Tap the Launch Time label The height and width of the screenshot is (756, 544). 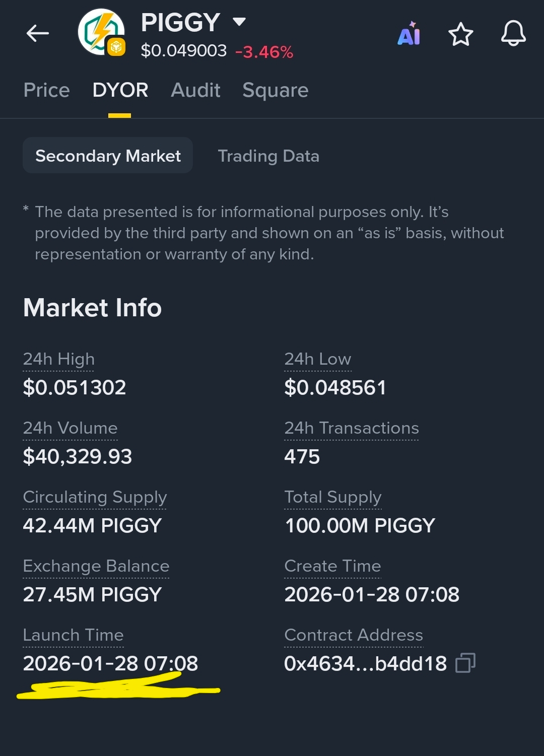point(74,635)
